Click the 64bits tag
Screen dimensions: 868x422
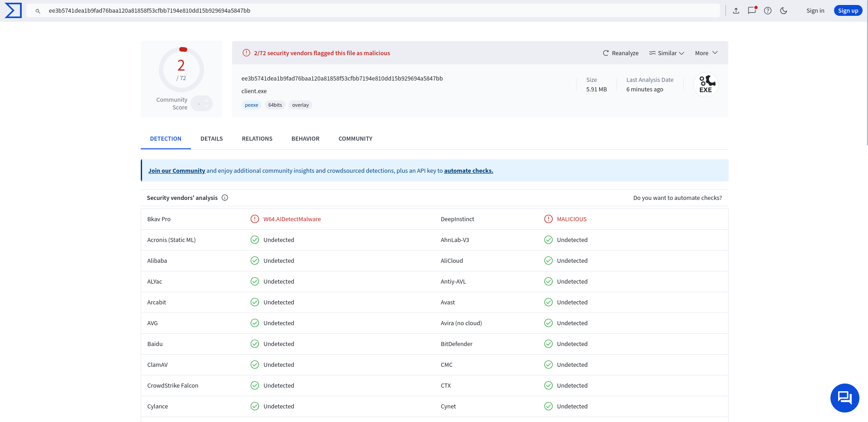tap(275, 105)
